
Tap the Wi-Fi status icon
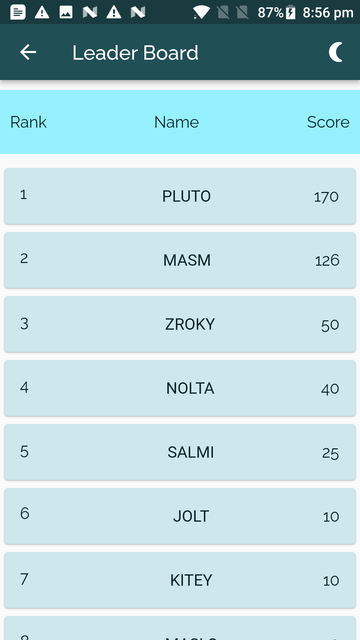coord(201,12)
